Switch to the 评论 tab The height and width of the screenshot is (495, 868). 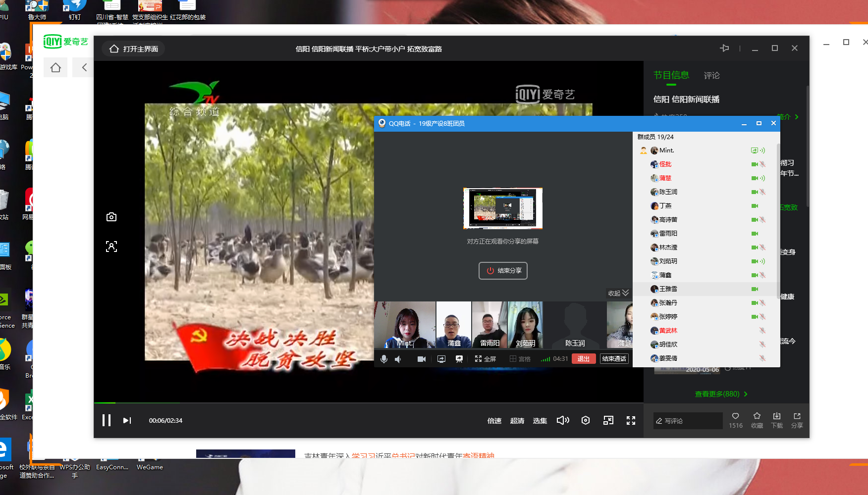tap(711, 75)
